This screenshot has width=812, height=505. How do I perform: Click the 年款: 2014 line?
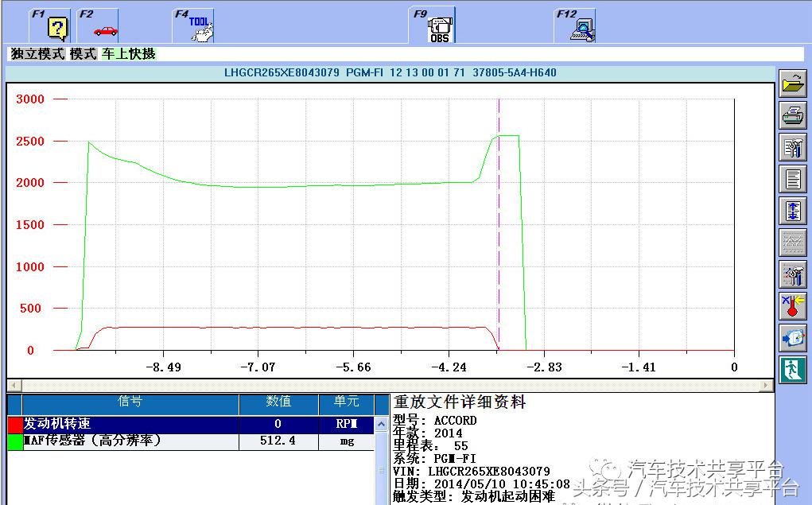428,433
